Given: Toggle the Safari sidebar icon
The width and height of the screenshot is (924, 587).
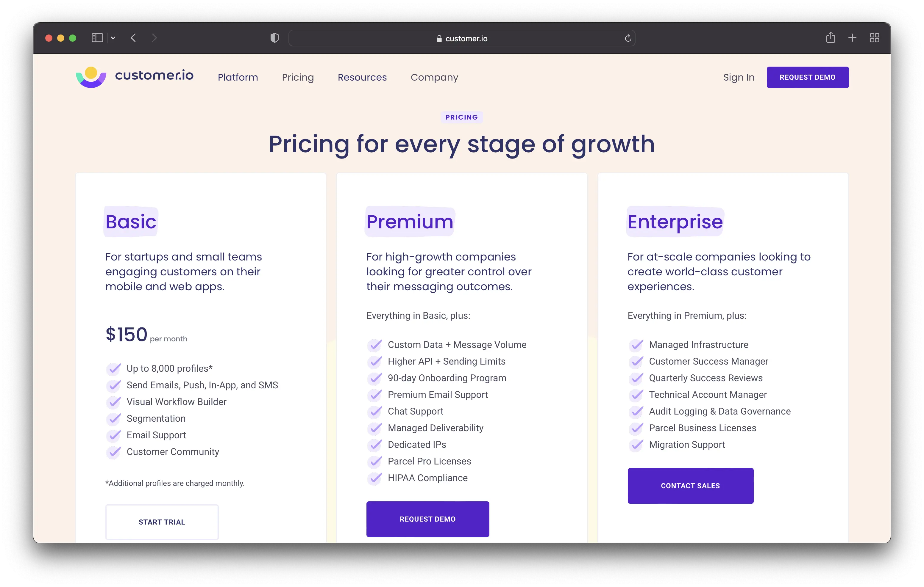Looking at the screenshot, I should tap(97, 38).
